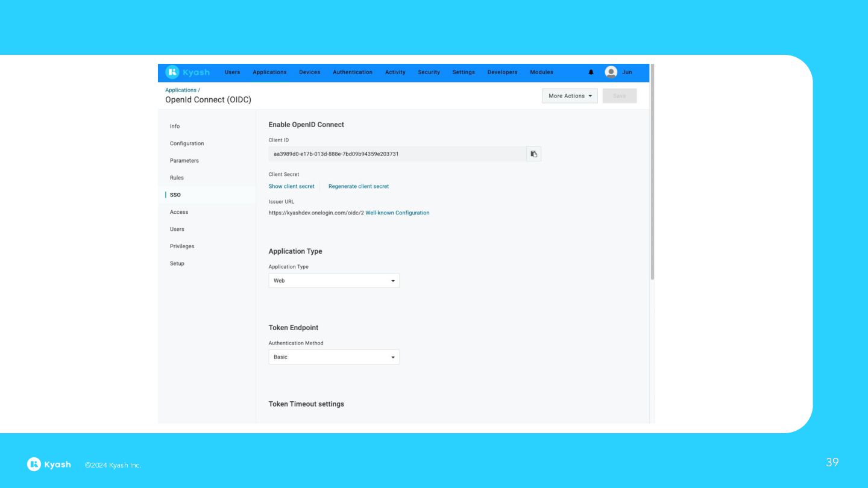Click the Token Endpoint heading
The width and height of the screenshot is (868, 488).
tap(294, 328)
